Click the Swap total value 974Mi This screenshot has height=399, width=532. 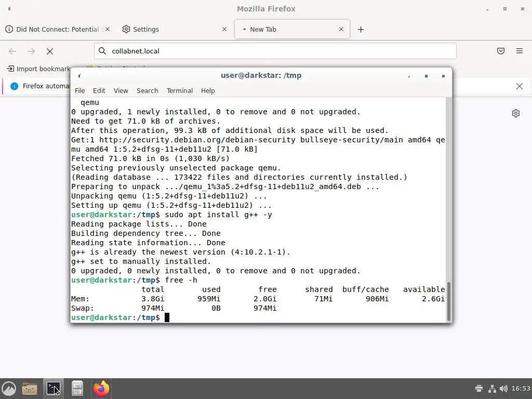(153, 308)
